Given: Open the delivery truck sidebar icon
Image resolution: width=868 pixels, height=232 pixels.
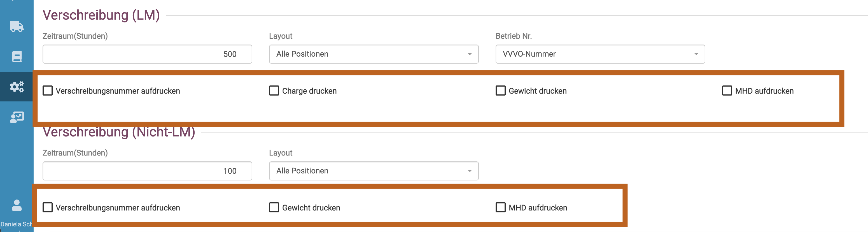Looking at the screenshot, I should click(17, 26).
